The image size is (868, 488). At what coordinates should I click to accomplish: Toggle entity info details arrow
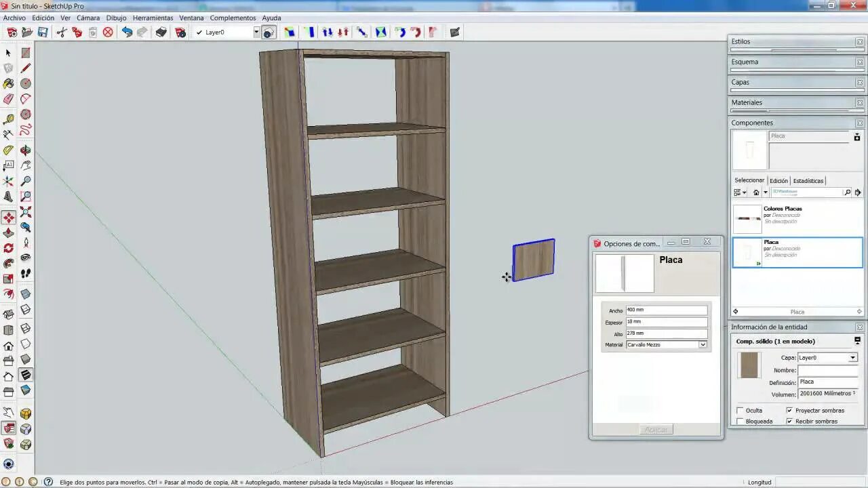point(857,341)
